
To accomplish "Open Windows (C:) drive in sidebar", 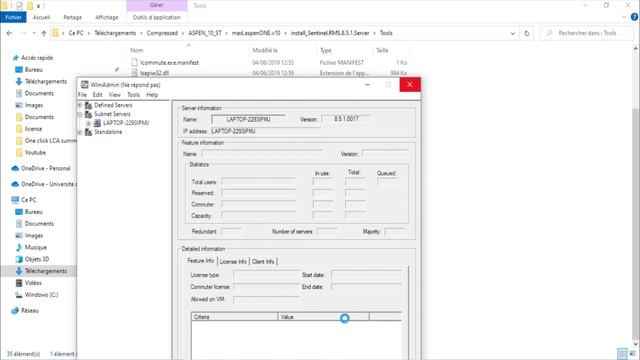I will tap(41, 295).
